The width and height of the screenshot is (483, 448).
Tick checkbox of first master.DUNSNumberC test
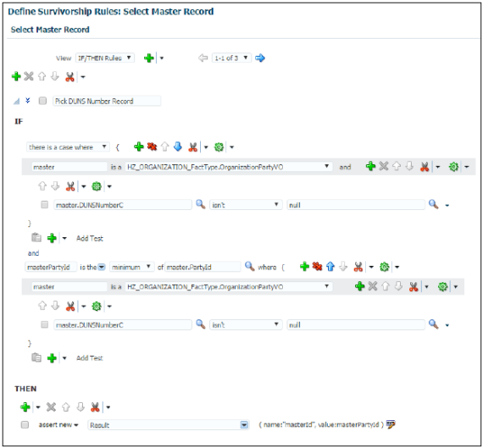pos(45,205)
